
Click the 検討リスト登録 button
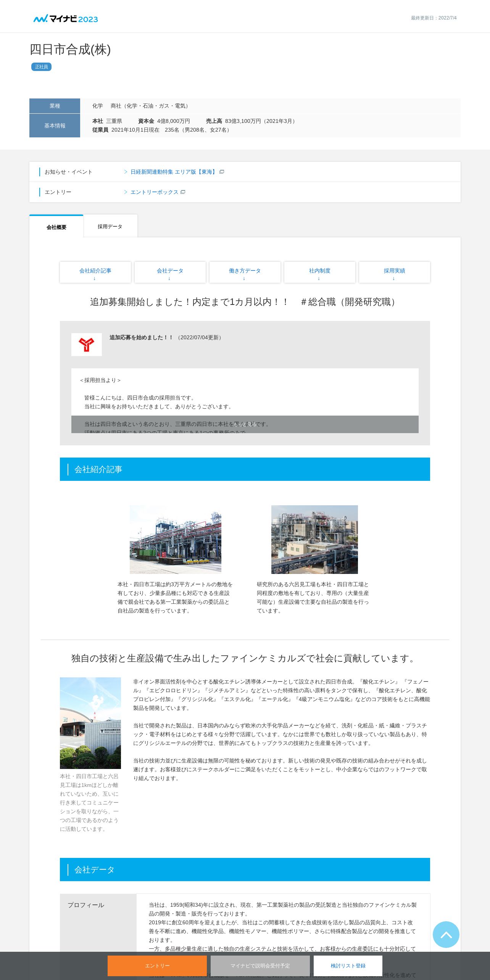coord(348,965)
